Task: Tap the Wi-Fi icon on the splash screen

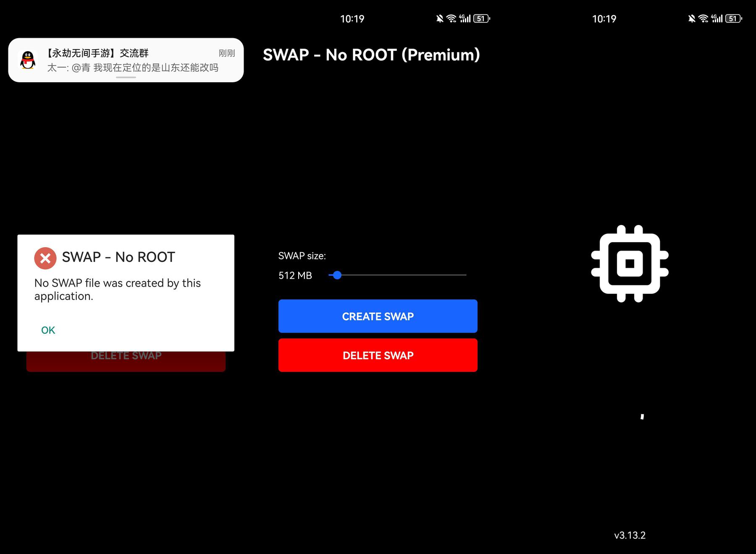Action: click(703, 18)
